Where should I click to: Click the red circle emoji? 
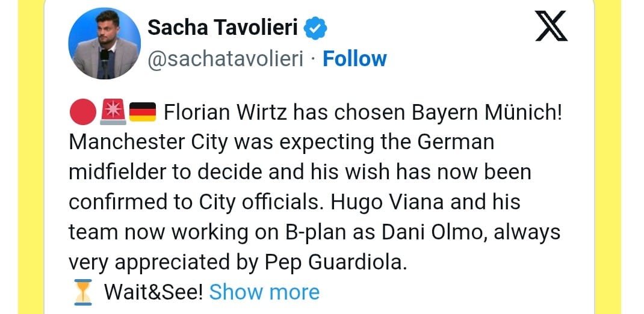click(x=82, y=112)
